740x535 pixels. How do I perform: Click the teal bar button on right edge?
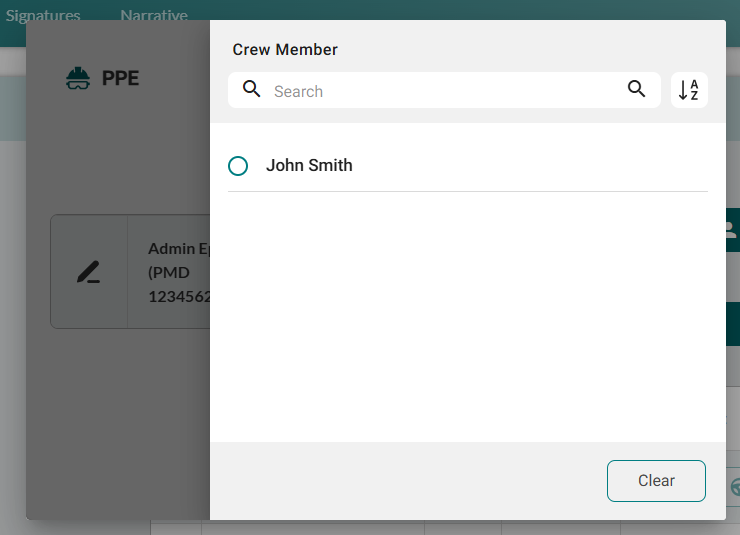point(732,324)
